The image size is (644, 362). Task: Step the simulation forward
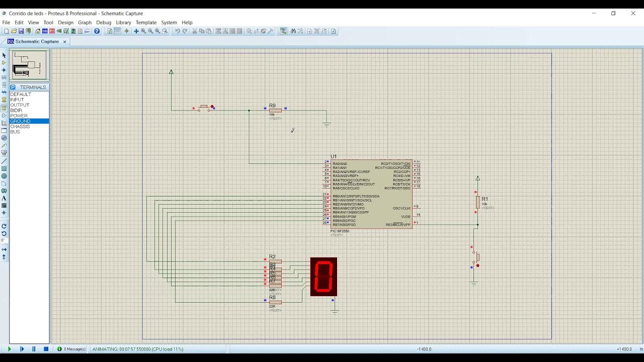(22, 349)
